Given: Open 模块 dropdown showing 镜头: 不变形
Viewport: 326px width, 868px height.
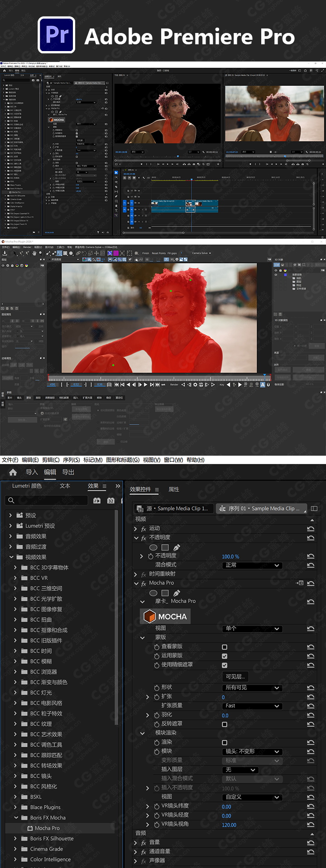Looking at the screenshot, I should (252, 751).
